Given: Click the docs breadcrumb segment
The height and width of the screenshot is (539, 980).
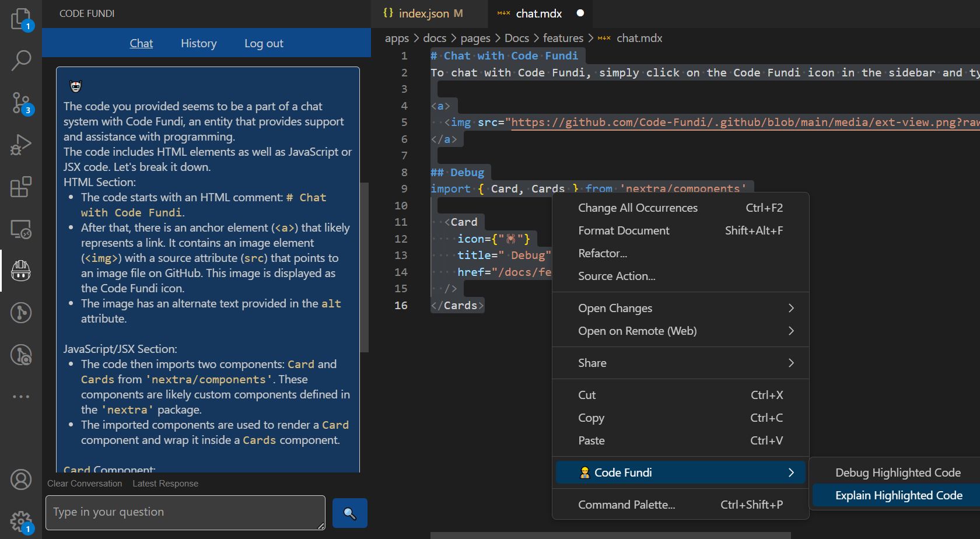Looking at the screenshot, I should 435,38.
